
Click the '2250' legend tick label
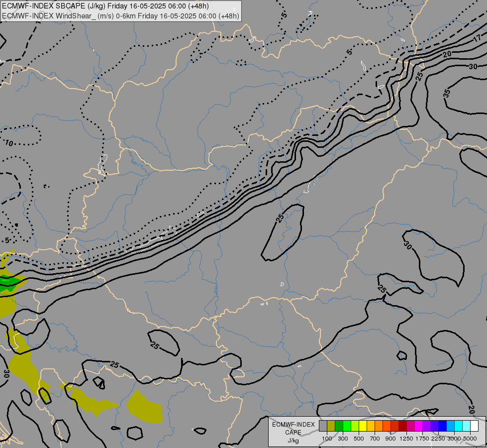[438, 439]
